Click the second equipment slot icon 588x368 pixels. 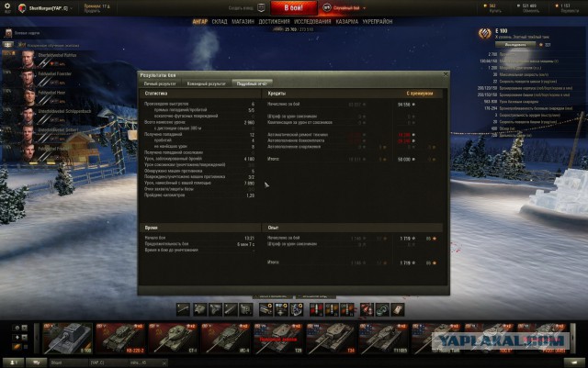(x=281, y=309)
